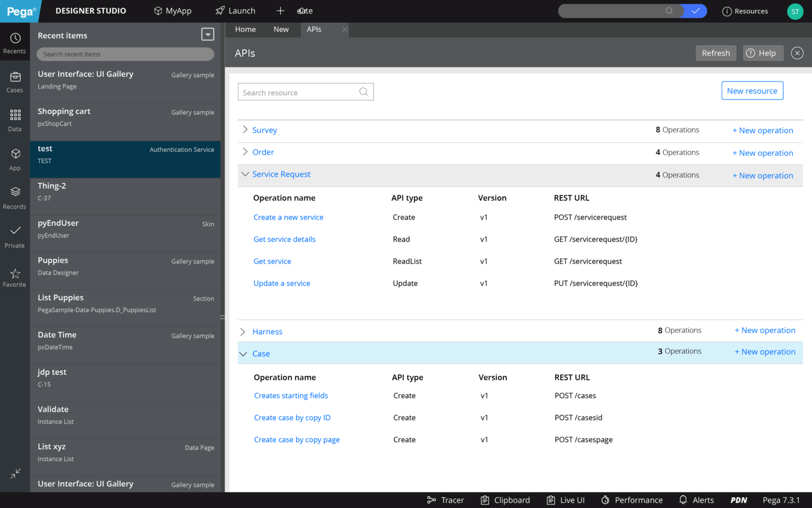The image size is (812, 508).
Task: Open the Alerts bell
Action: click(696, 500)
